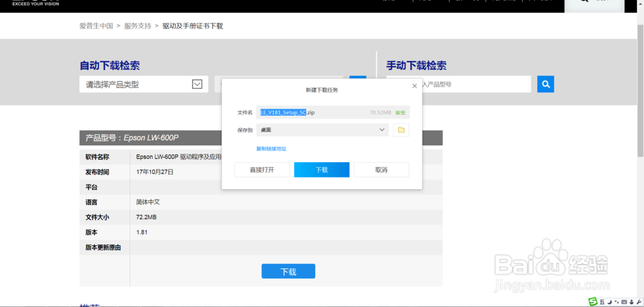Toggle the punctuation icon in IME bar

click(617, 302)
